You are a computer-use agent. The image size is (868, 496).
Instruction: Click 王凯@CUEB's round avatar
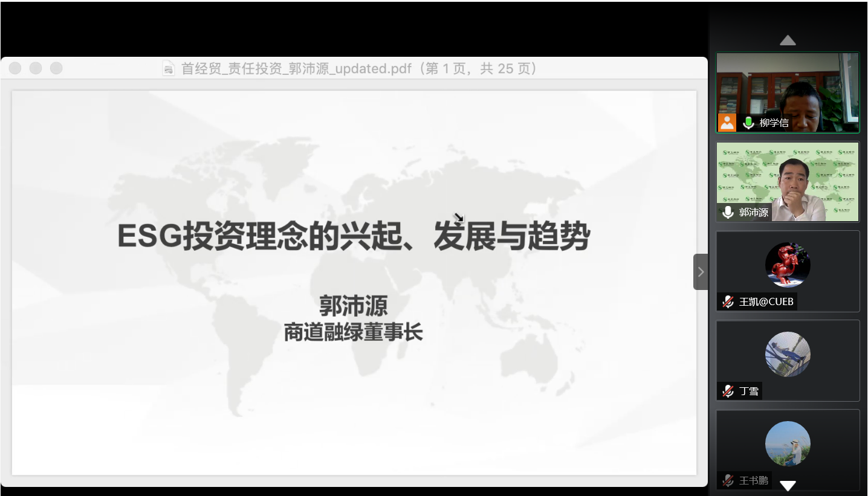point(788,265)
